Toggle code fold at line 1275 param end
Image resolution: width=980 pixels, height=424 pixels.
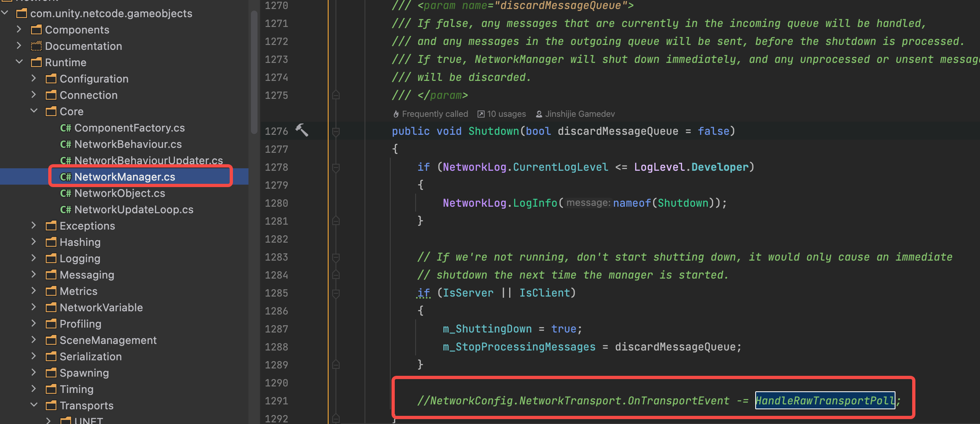point(336,95)
